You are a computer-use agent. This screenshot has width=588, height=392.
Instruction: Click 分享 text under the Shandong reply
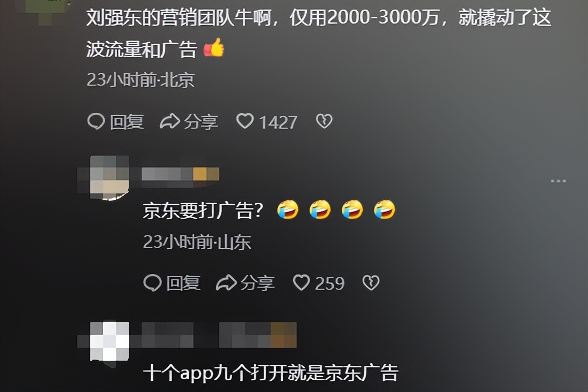[257, 283]
